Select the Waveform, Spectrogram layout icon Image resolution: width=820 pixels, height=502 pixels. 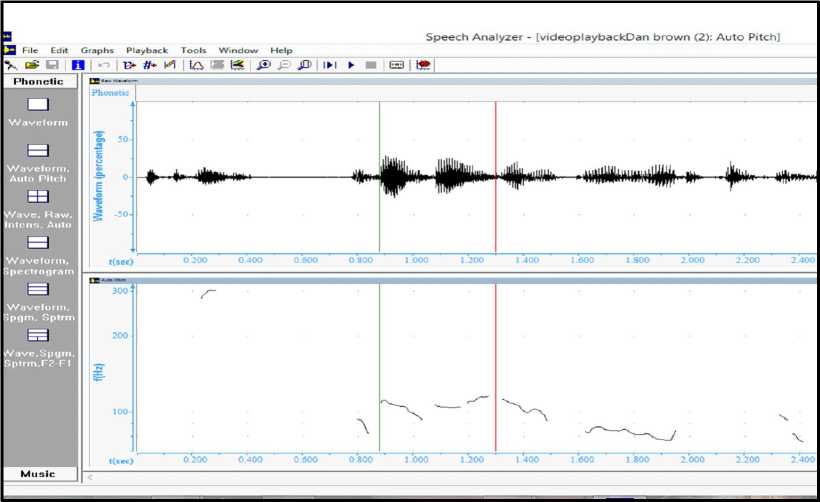tap(37, 243)
